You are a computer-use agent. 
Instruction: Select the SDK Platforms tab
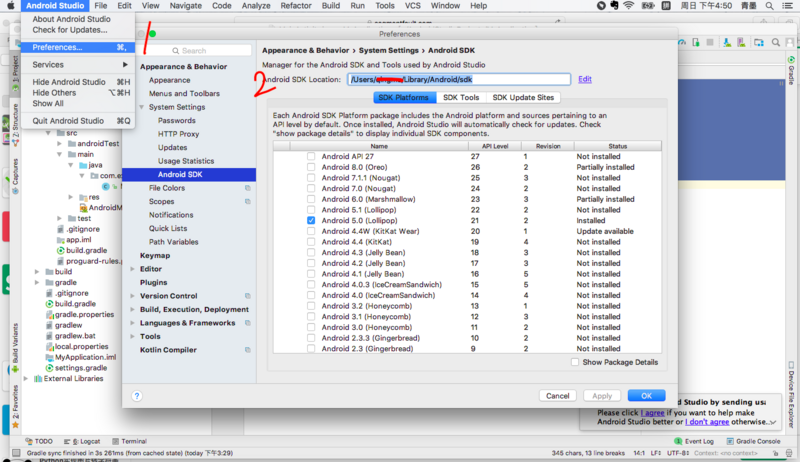tap(404, 97)
